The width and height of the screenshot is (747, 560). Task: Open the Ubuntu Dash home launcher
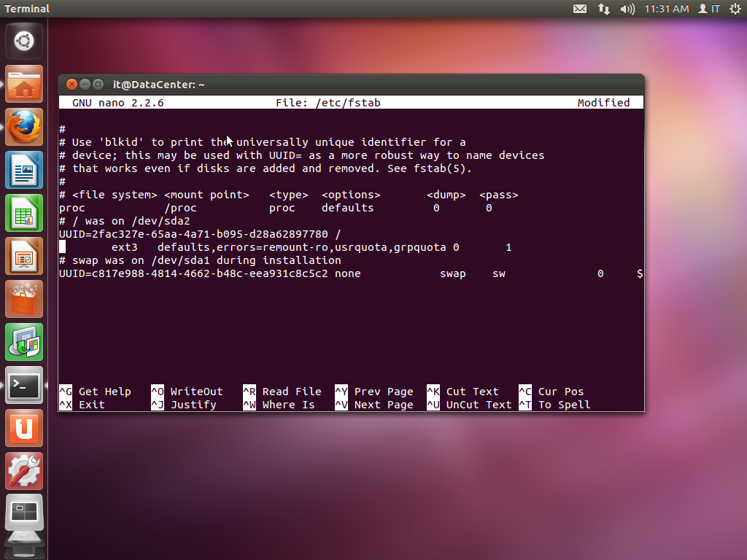(24, 41)
